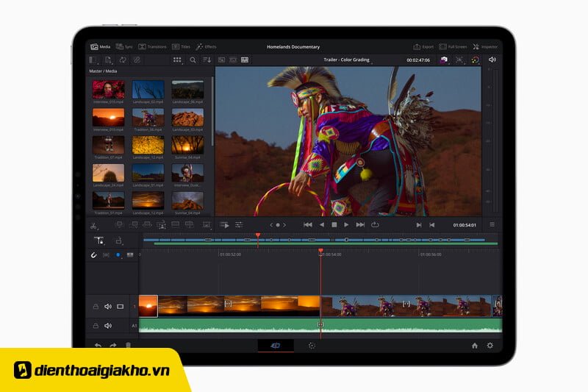Select the split clip scissors tool
Image resolution: width=588 pixels, height=392 pixels.
click(94, 225)
